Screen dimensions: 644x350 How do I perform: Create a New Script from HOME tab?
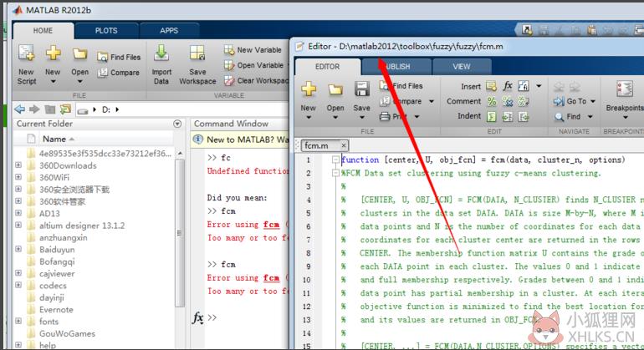click(x=26, y=64)
